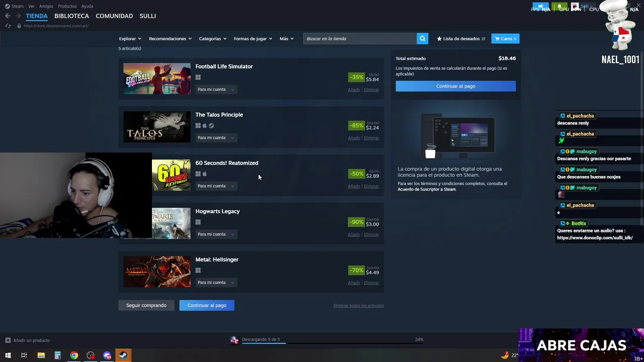Open the Amigos menu
Screen dimensions: 644x362
point(46,6)
